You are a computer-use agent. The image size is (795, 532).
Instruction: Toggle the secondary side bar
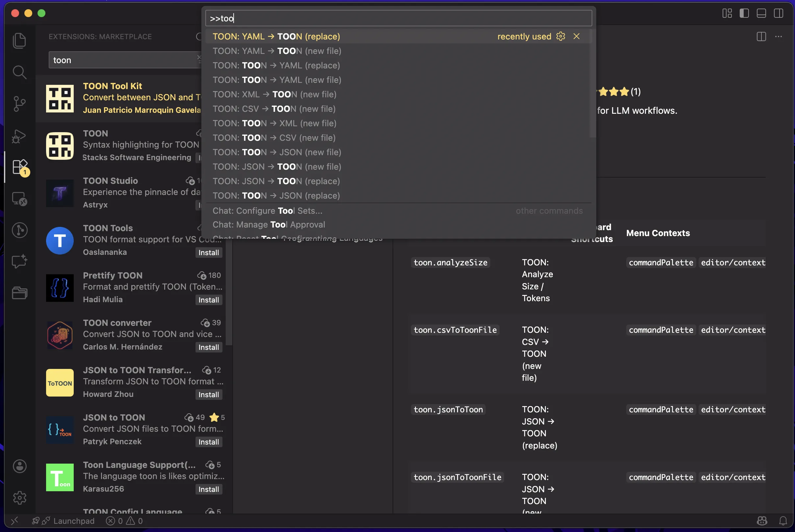pyautogui.click(x=778, y=13)
